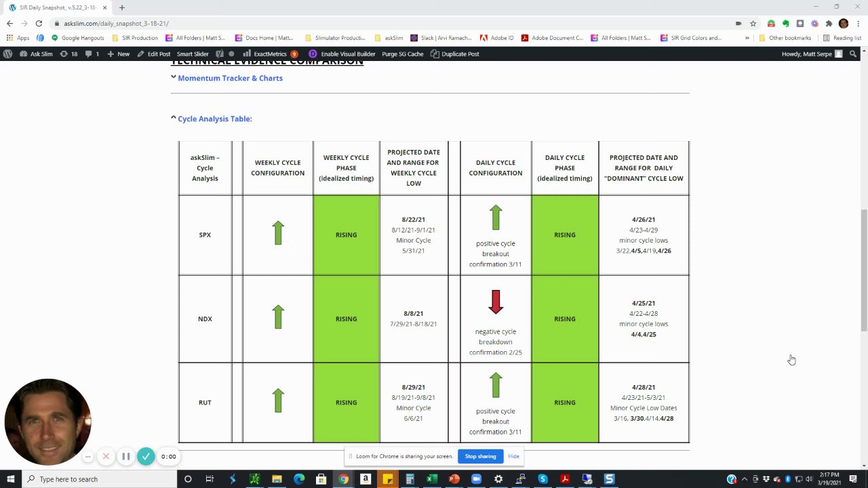Open Excel from taskbar

pyautogui.click(x=431, y=479)
